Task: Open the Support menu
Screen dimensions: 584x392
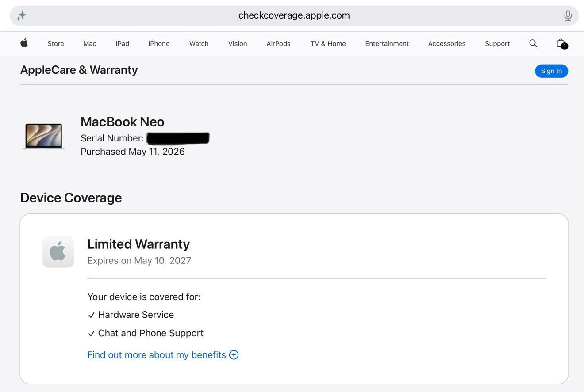Action: tap(497, 43)
